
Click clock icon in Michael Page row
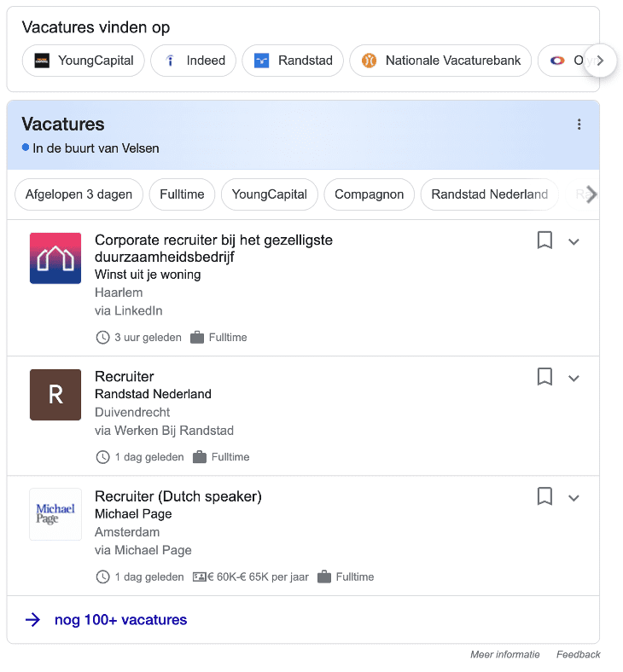pos(102,576)
